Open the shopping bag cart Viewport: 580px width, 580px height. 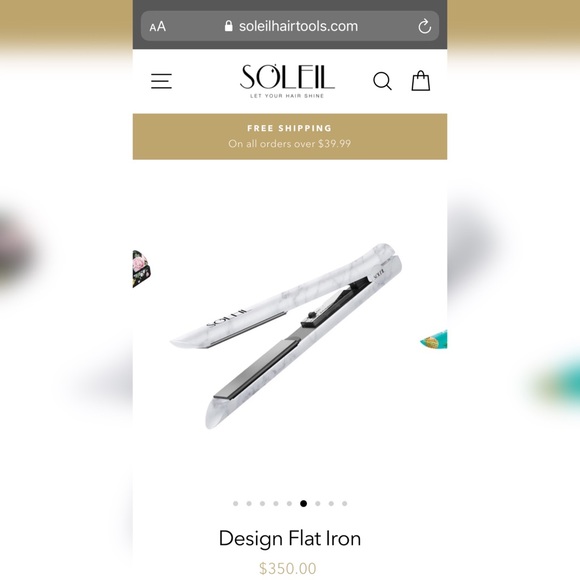tap(421, 81)
